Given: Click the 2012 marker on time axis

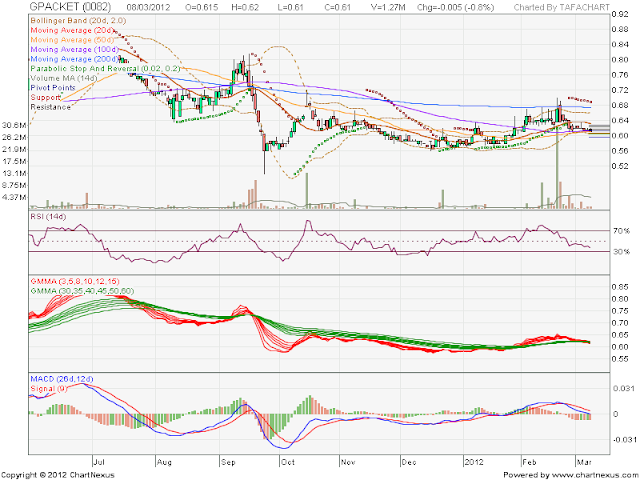Looking at the screenshot, I should pos(474,462).
